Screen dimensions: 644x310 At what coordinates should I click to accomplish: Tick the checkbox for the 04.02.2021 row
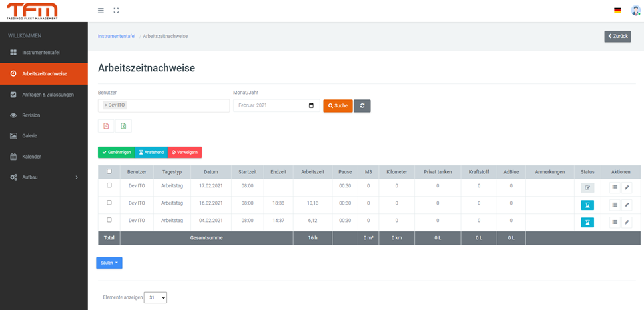[109, 220]
